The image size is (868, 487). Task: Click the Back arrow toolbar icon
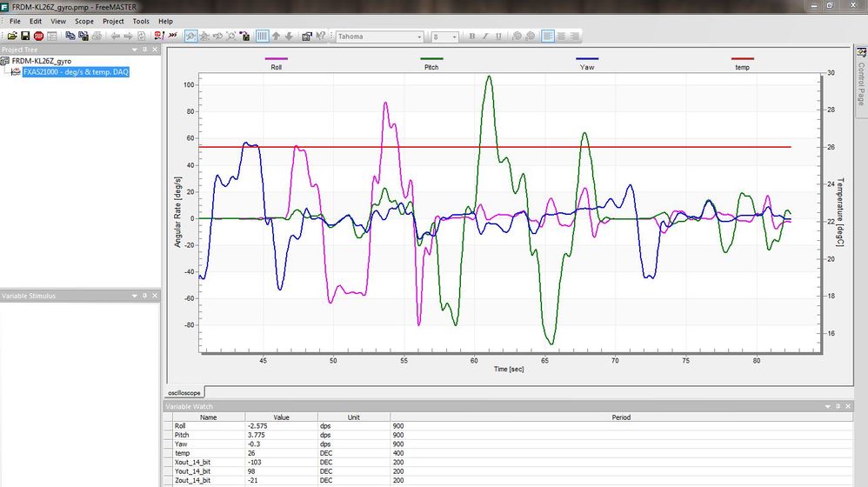coord(115,36)
